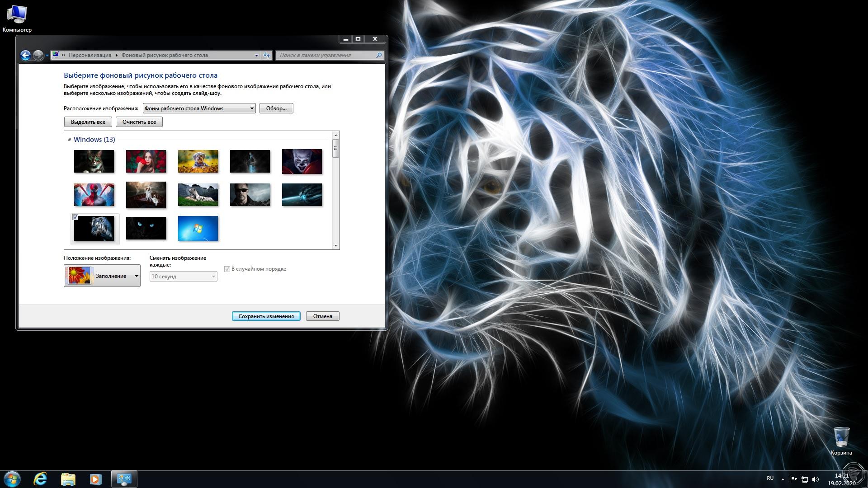Select the girl with red roses wallpaper

[146, 161]
